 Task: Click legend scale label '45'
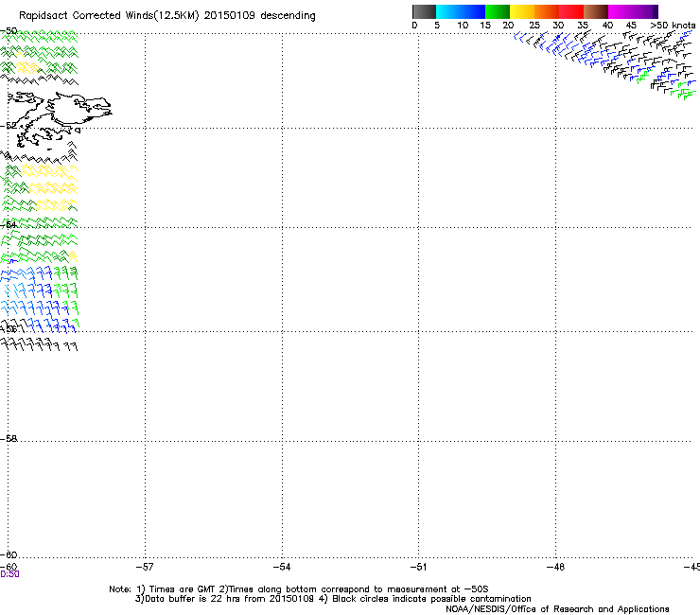click(x=631, y=26)
